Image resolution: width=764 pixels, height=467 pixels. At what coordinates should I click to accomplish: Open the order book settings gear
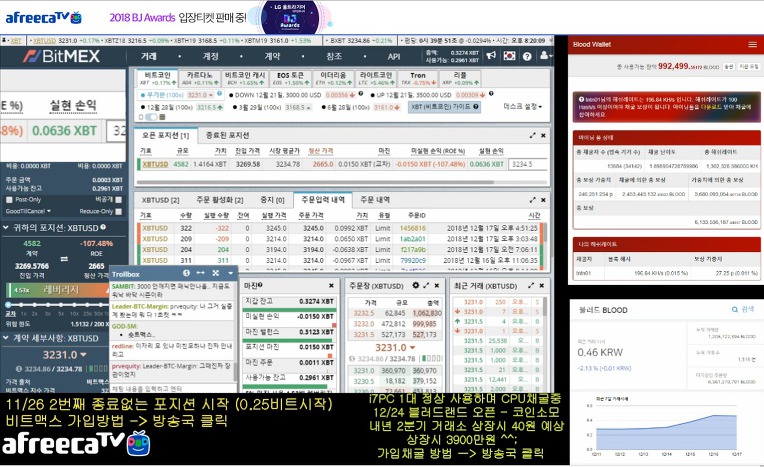click(x=416, y=286)
